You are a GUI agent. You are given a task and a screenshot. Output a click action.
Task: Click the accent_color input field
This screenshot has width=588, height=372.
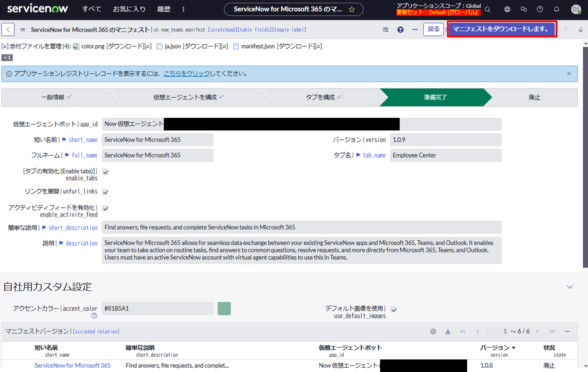point(157,308)
